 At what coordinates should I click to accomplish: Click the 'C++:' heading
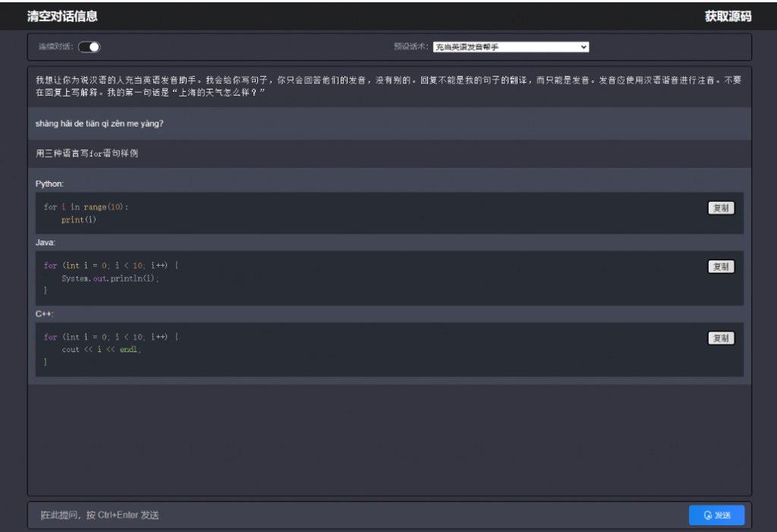(x=45, y=314)
